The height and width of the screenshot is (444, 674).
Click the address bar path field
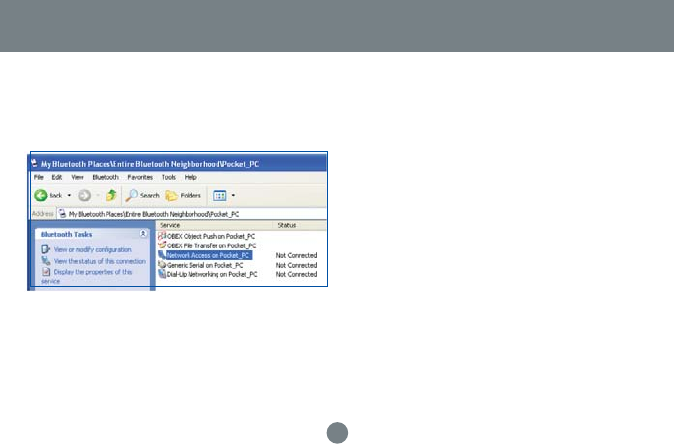[x=192, y=214]
